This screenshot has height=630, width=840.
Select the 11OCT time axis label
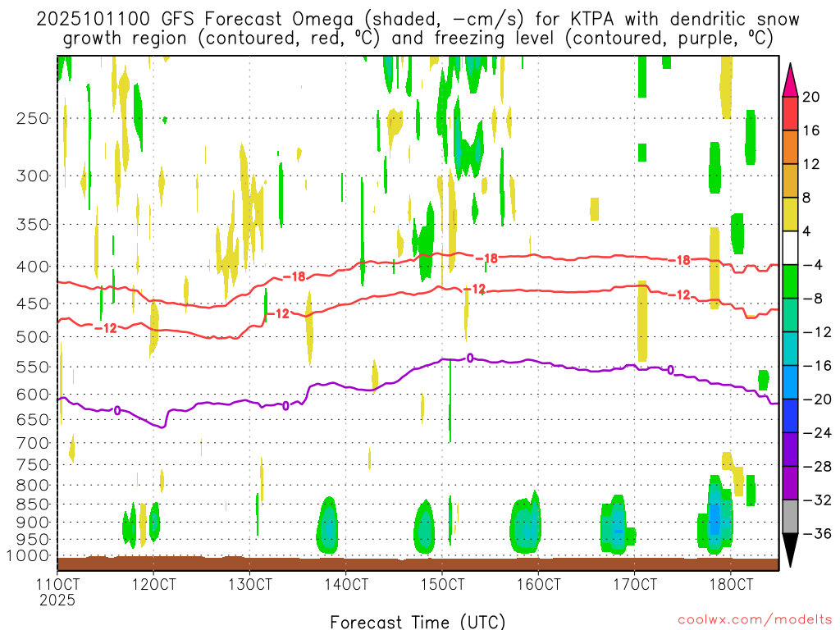pos(58,585)
